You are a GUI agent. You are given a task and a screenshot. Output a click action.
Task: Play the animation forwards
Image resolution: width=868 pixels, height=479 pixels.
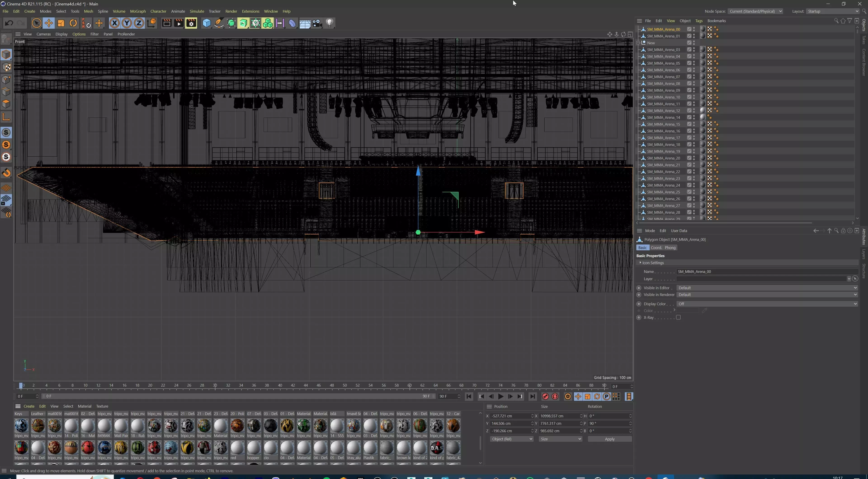click(501, 397)
